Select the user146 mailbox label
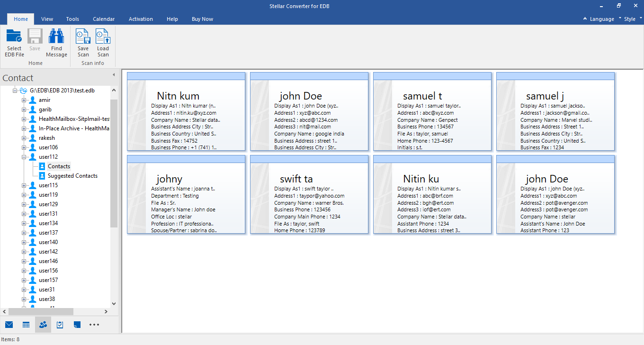 click(x=48, y=261)
